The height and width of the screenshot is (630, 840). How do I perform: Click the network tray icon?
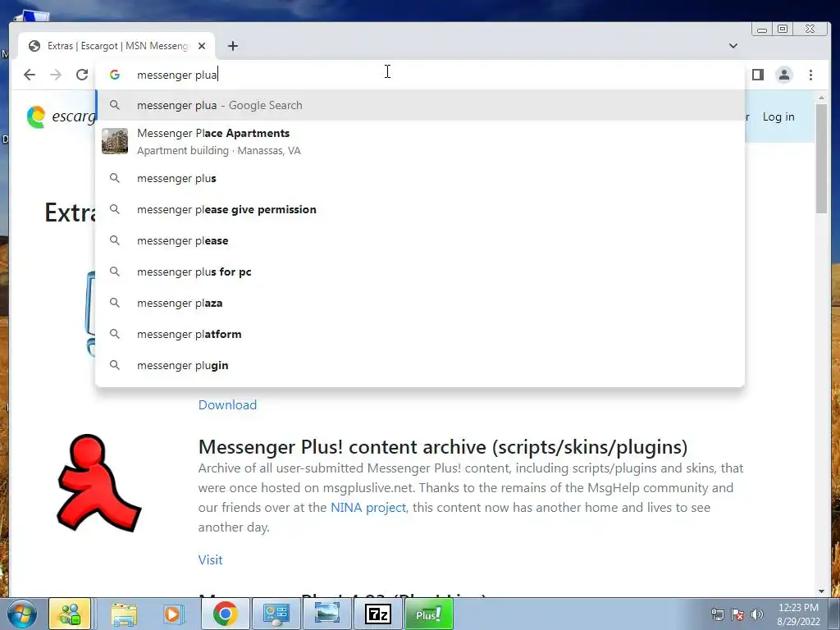(718, 614)
